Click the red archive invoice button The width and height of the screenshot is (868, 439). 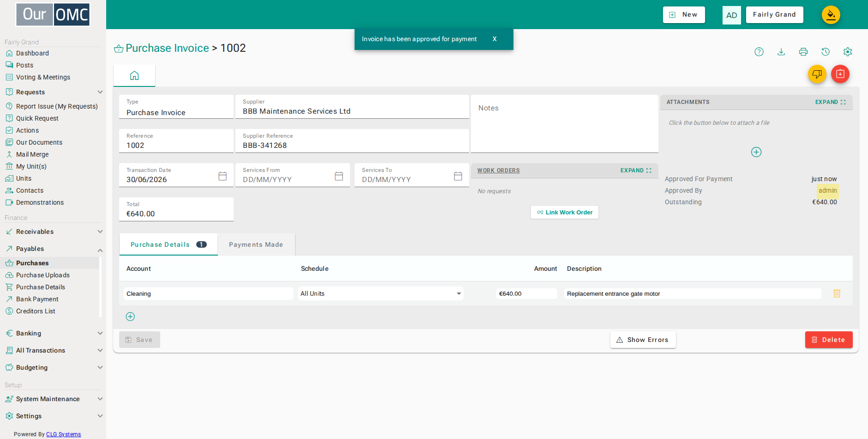tap(840, 74)
